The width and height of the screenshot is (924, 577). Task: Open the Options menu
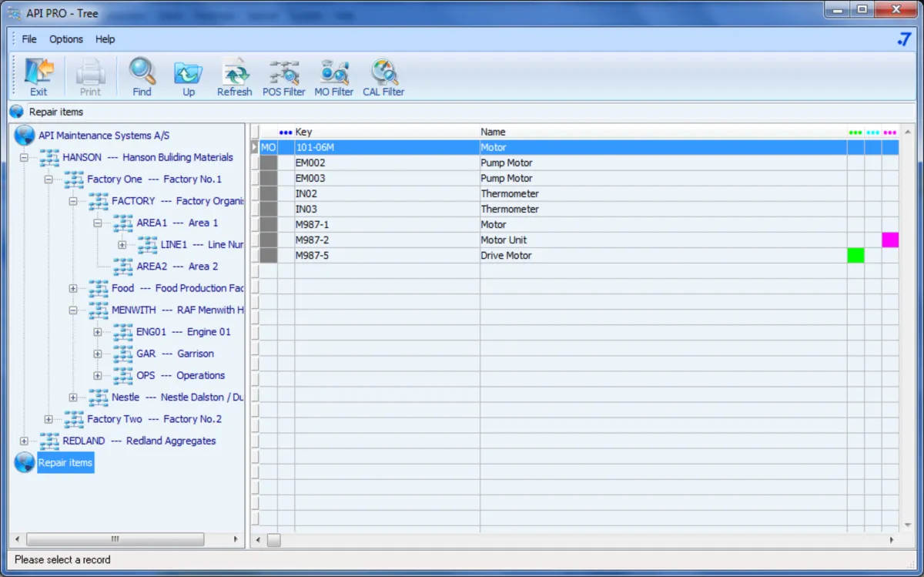(x=66, y=39)
